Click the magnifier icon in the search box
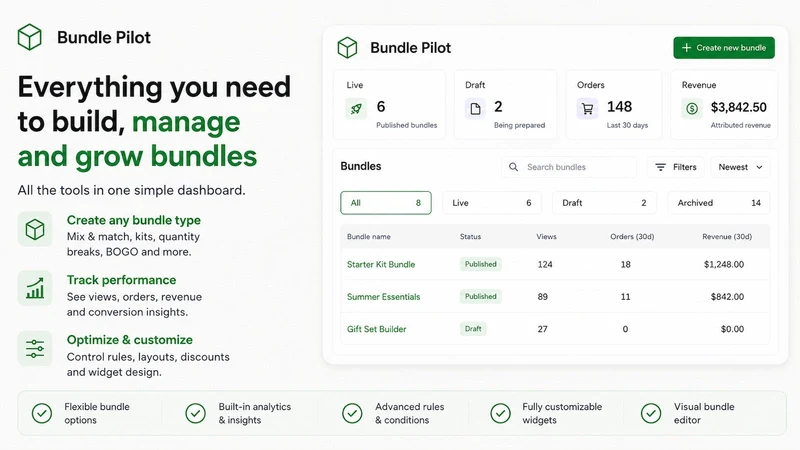Image resolution: width=800 pixels, height=450 pixels. 513,167
